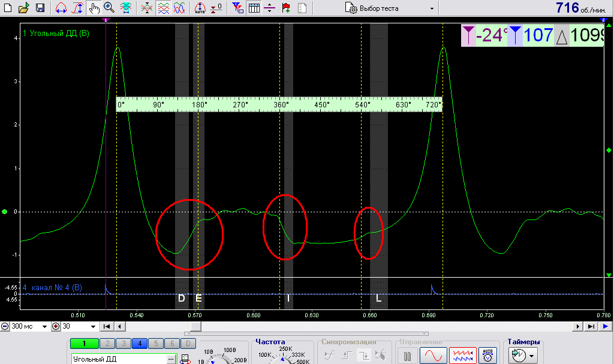
Task: Select channel 1 green tab
Action: (x=84, y=344)
